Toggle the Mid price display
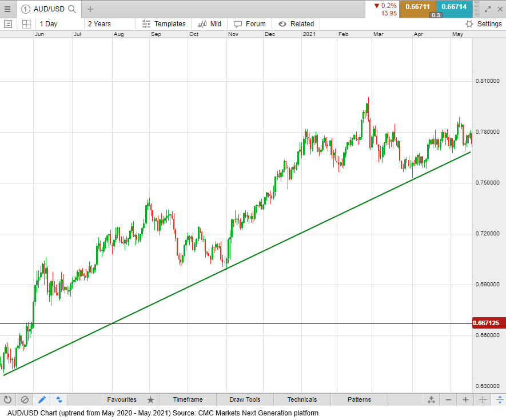Image resolution: width=506 pixels, height=420 pixels. [x=209, y=23]
